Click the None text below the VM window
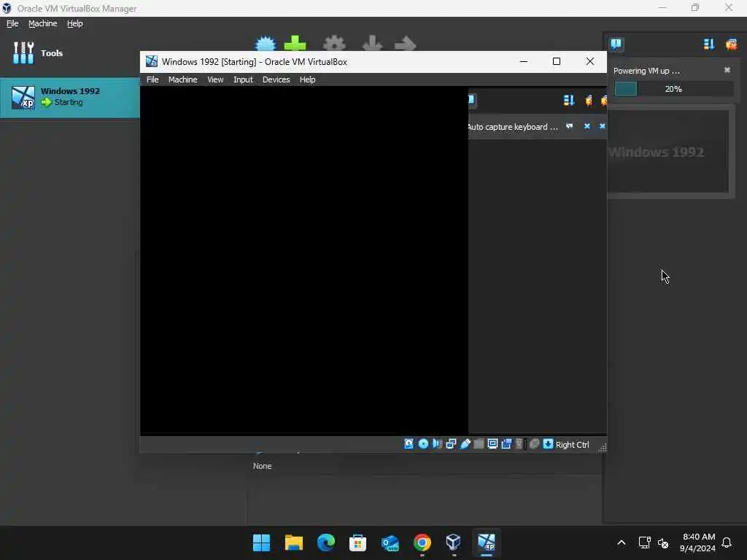This screenshot has width=747, height=560. pyautogui.click(x=262, y=466)
